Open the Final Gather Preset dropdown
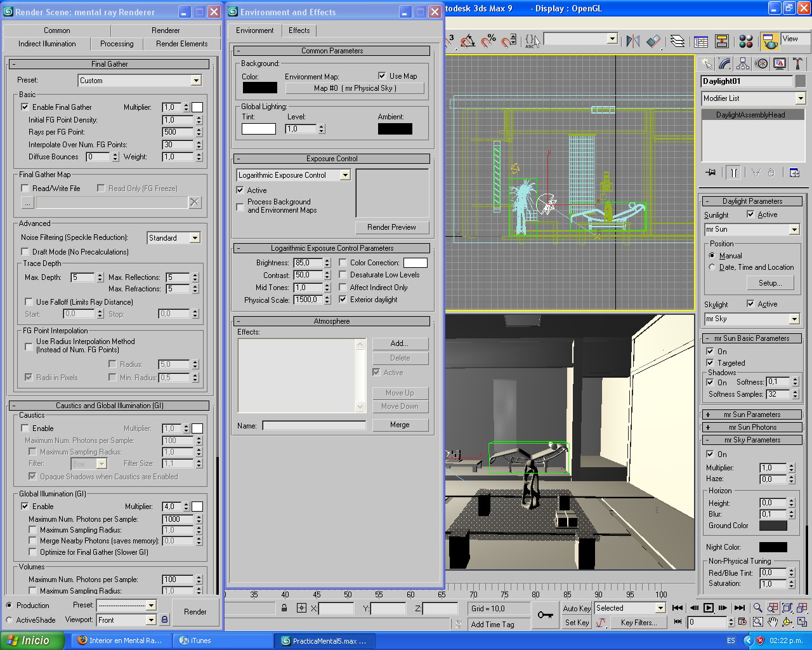Screen dimensions: 812x650 click(x=140, y=81)
